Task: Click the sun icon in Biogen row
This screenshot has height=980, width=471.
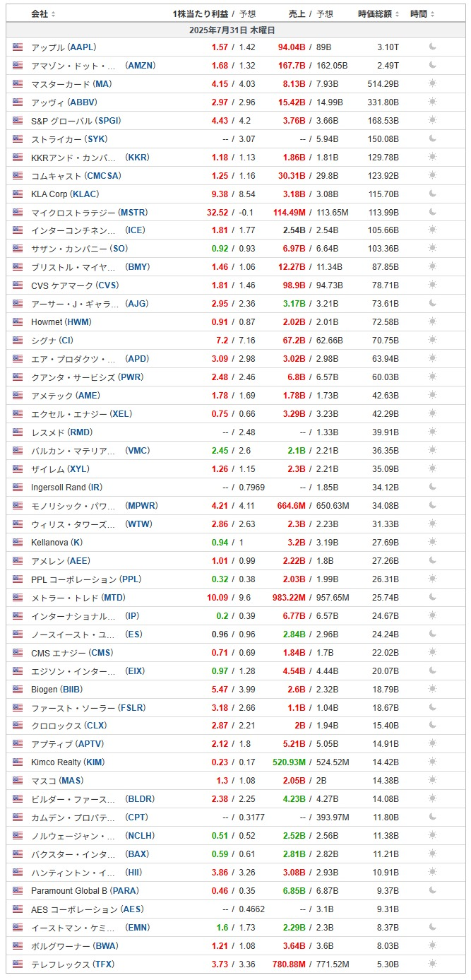Action: click(x=433, y=689)
